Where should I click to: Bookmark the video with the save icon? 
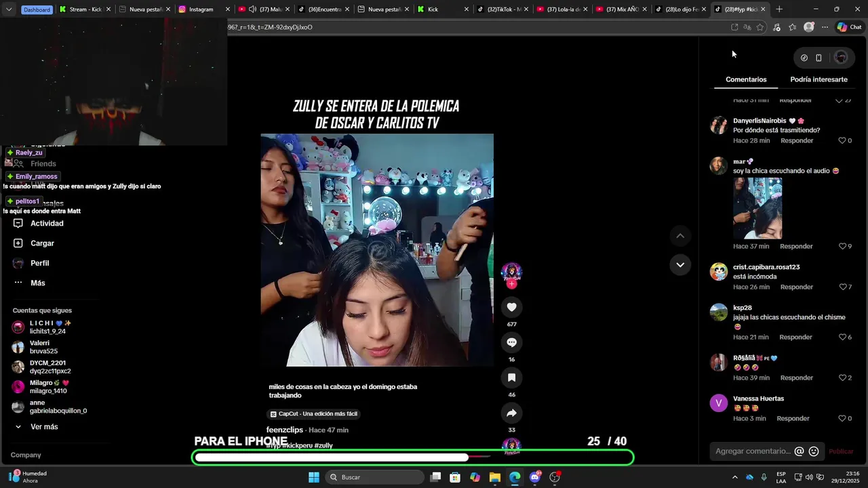[511, 378]
